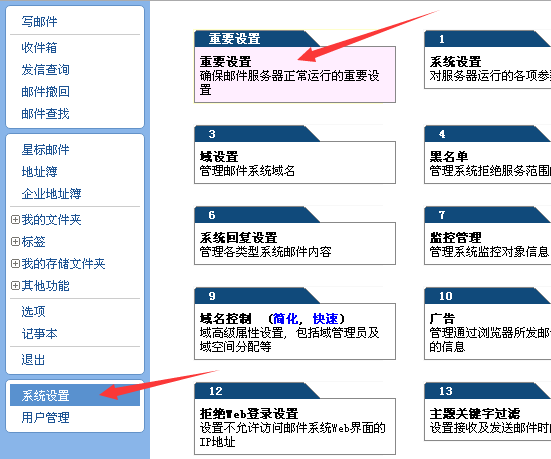Open 邮件撤回 in sidebar
Screen dimensions: 551x459
(x=45, y=92)
